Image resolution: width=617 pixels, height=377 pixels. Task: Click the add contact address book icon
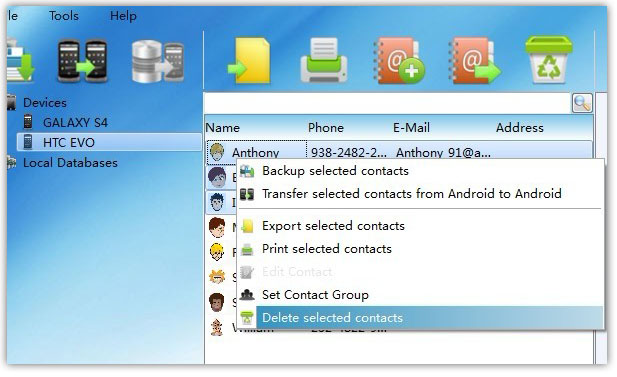click(x=398, y=60)
